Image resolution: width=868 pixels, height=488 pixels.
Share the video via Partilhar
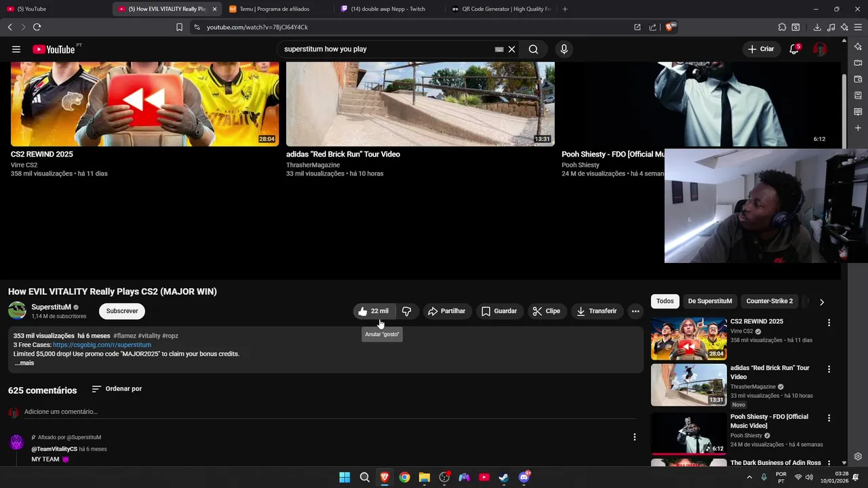(447, 311)
